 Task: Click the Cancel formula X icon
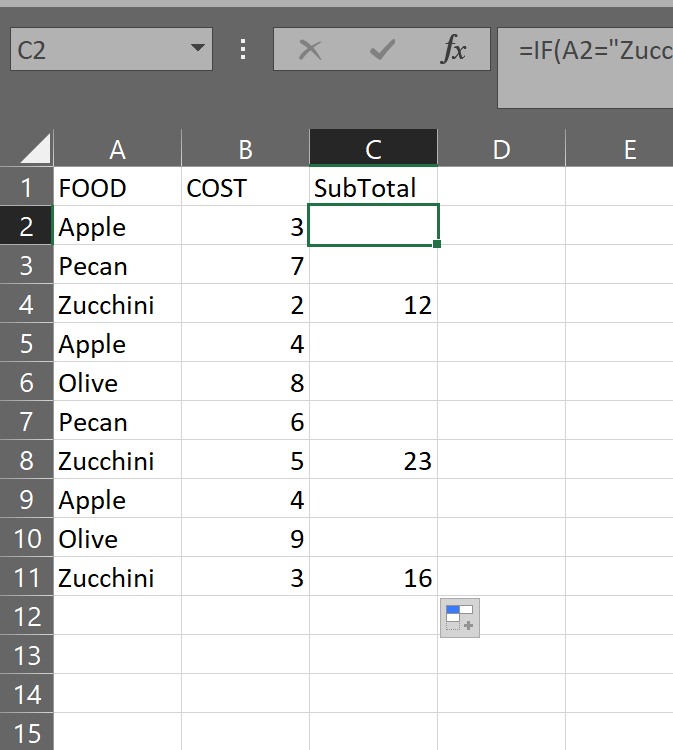[310, 50]
